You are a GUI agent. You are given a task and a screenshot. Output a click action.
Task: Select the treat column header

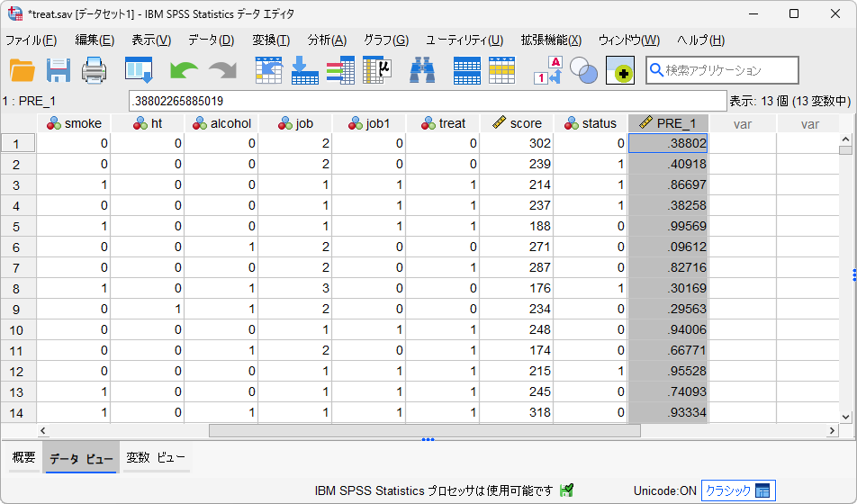(x=443, y=123)
